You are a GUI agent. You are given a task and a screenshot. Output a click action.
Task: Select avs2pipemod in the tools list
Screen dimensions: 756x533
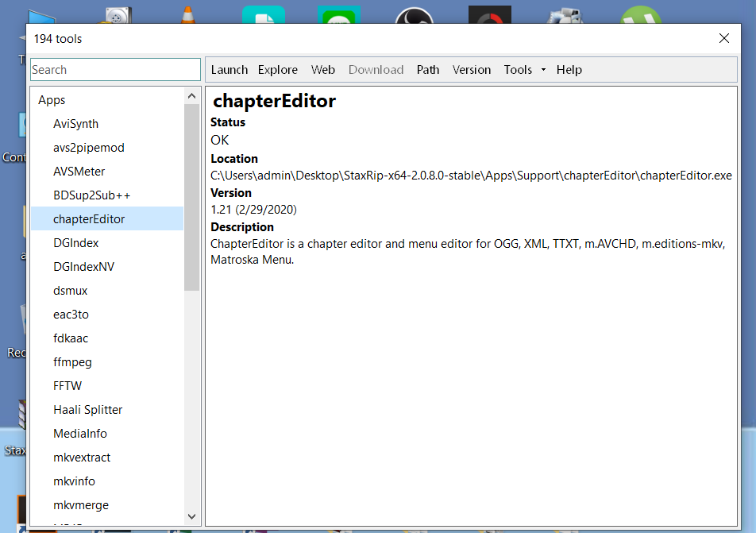tap(89, 148)
